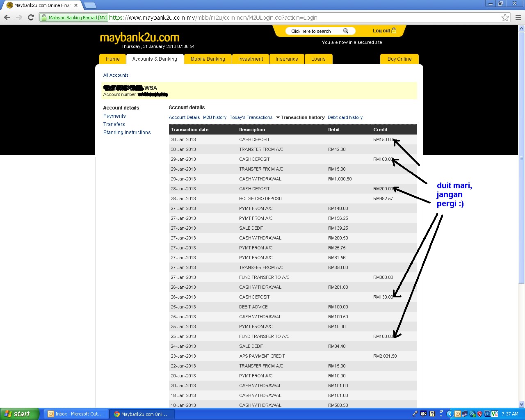Screen dimensions: 525x420
Task: Open the Home tab
Action: 112,59
